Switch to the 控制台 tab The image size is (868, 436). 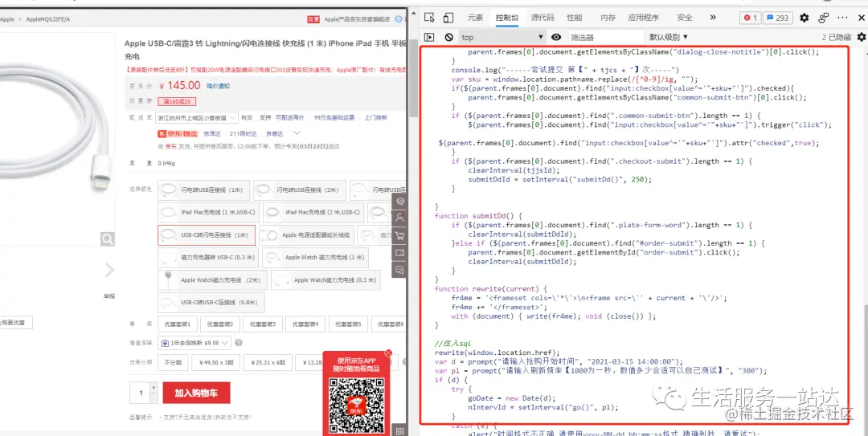click(507, 18)
